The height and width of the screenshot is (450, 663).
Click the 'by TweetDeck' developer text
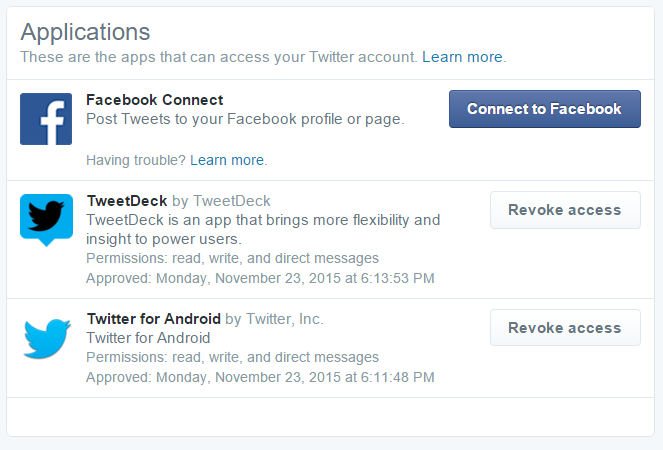click(221, 201)
